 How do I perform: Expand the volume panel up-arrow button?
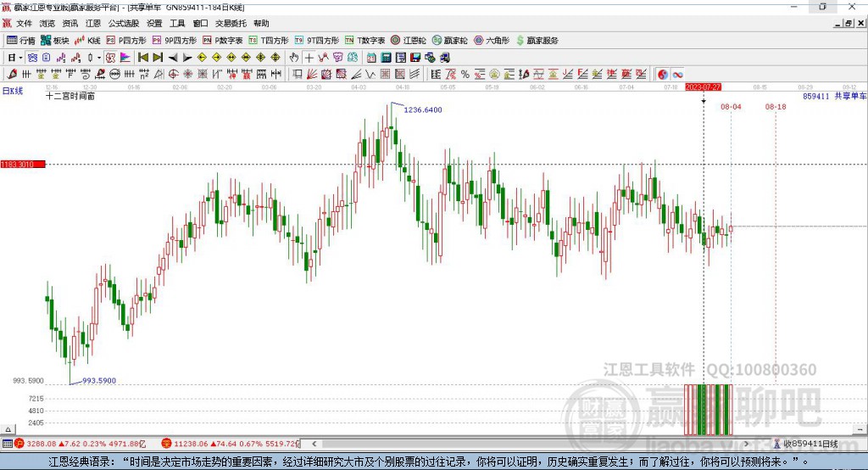(8, 429)
